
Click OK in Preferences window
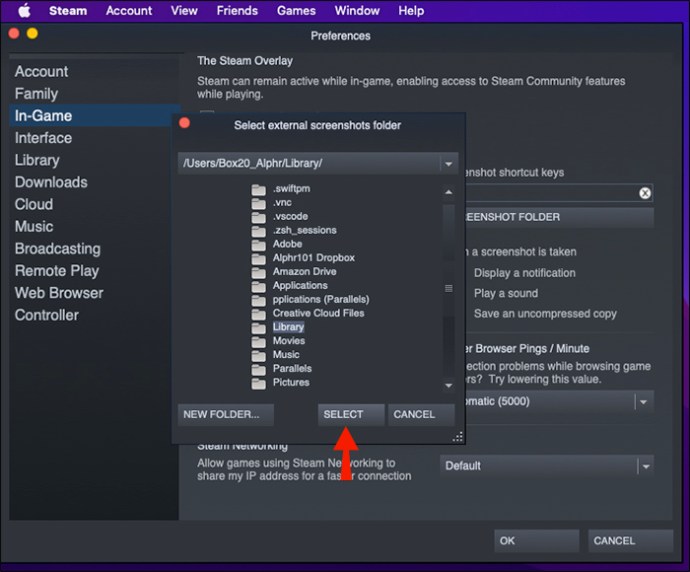tap(536, 541)
